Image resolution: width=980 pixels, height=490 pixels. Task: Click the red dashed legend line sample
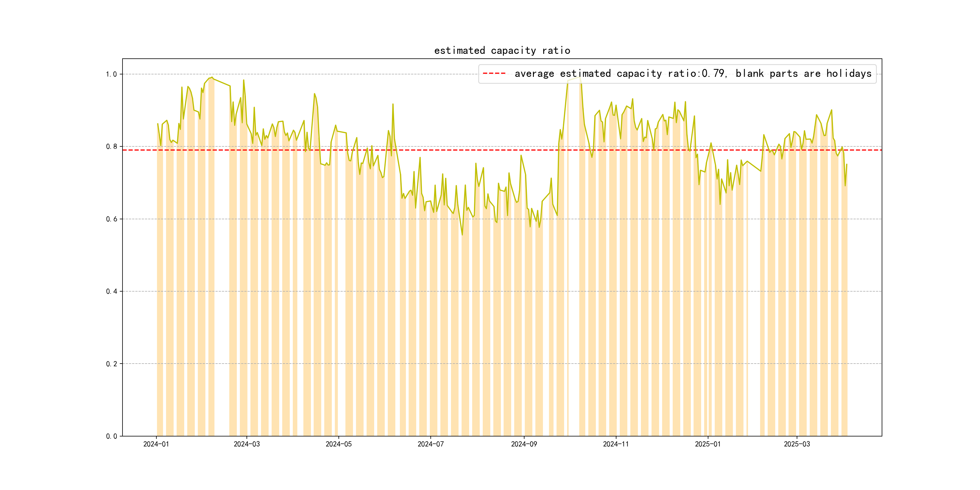tap(494, 73)
